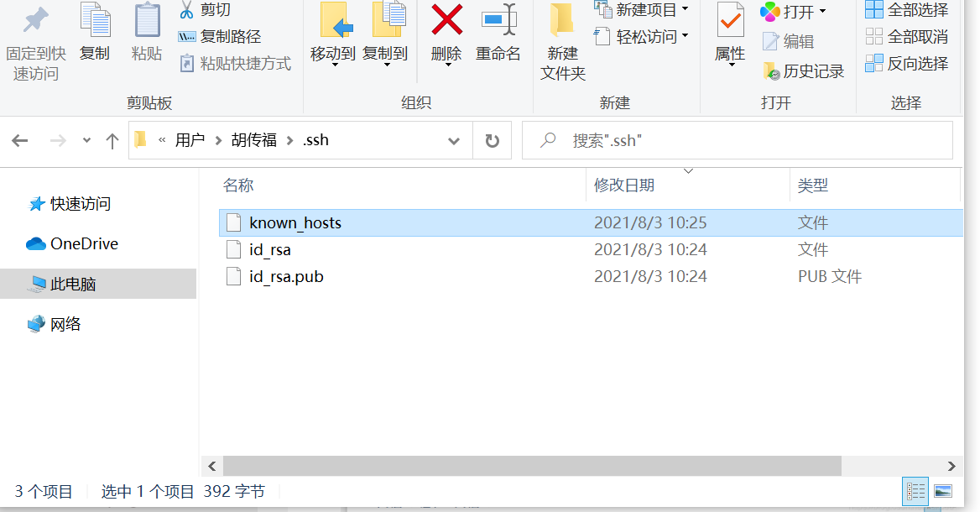
Task: Click Pin to Quick Access icon
Action: [x=35, y=20]
